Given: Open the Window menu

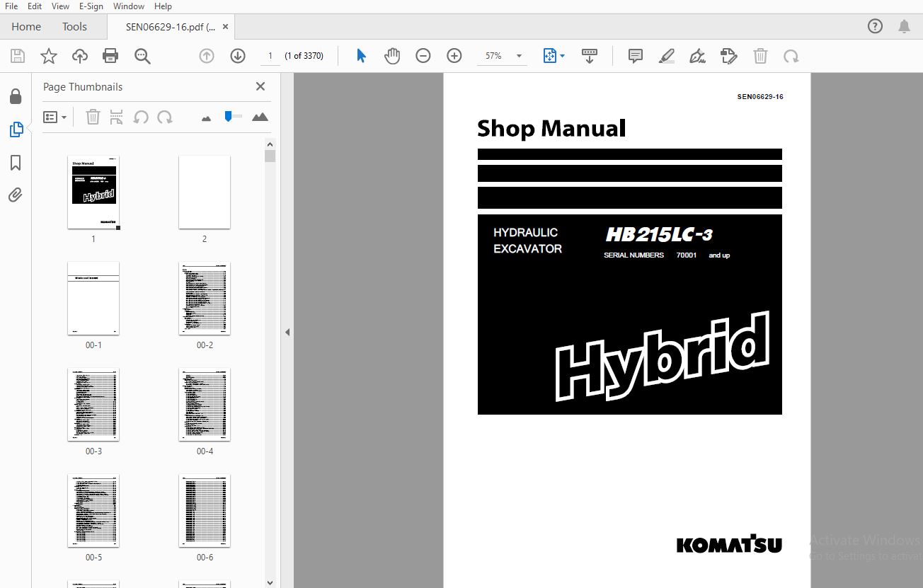Looking at the screenshot, I should pos(129,6).
